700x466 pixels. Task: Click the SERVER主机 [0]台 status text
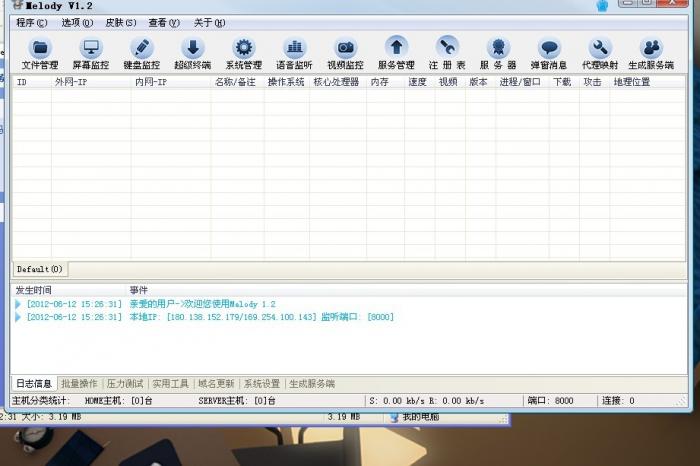pos(237,401)
